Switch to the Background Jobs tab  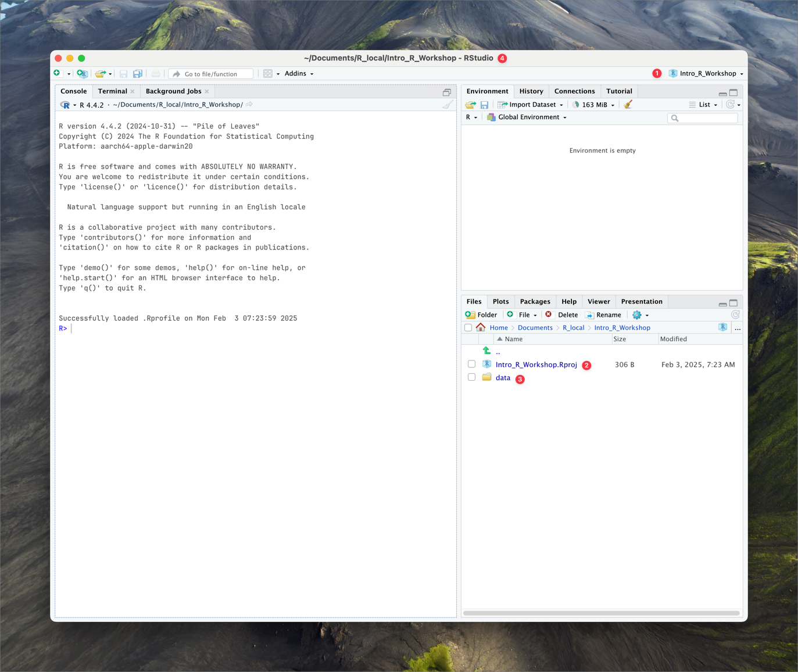point(173,91)
